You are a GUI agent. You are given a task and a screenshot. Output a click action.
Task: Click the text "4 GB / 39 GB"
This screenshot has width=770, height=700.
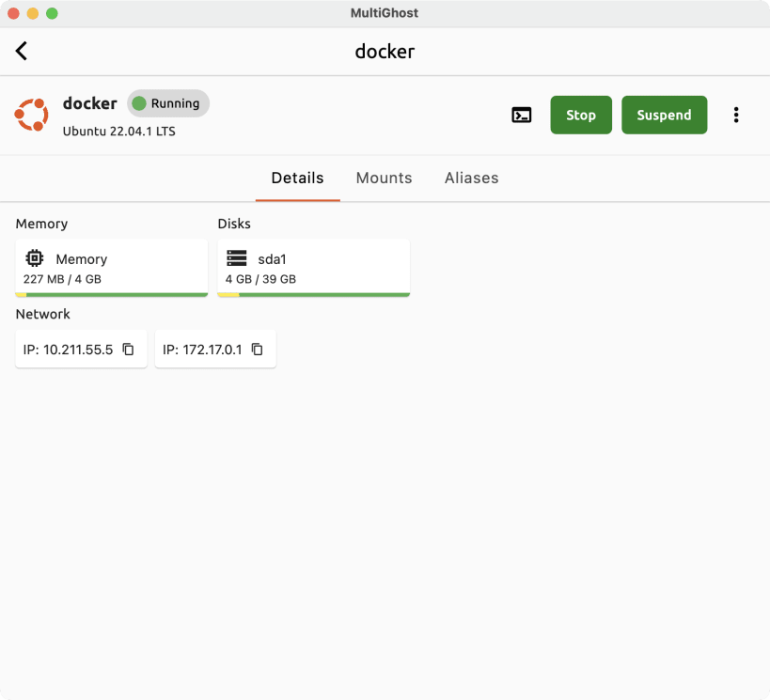(260, 279)
